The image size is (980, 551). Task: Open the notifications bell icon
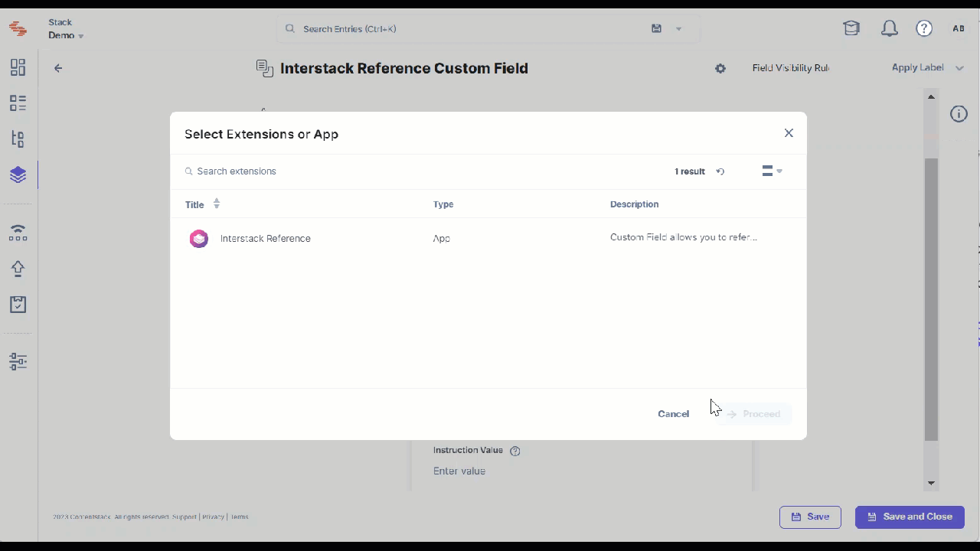coord(889,29)
